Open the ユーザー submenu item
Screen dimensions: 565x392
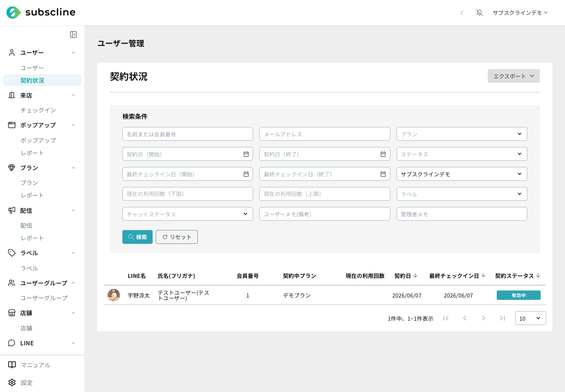[32, 68]
